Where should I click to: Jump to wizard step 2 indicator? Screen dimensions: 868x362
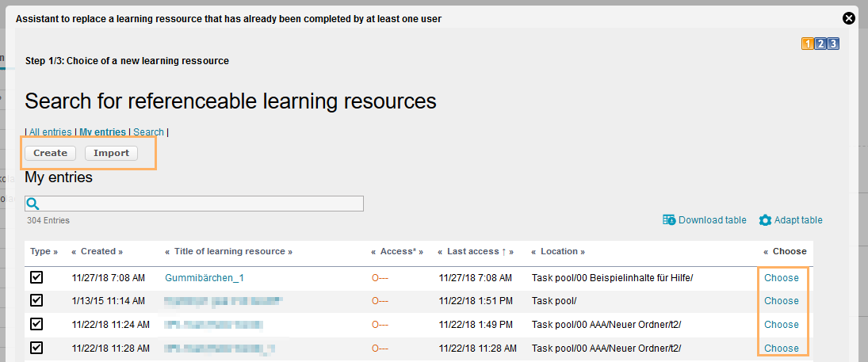[820, 44]
